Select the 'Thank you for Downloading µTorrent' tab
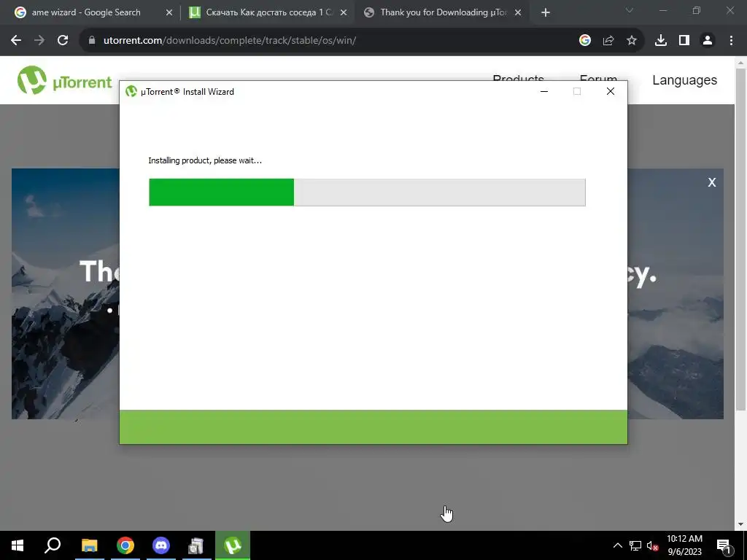The height and width of the screenshot is (560, 747). tap(443, 12)
